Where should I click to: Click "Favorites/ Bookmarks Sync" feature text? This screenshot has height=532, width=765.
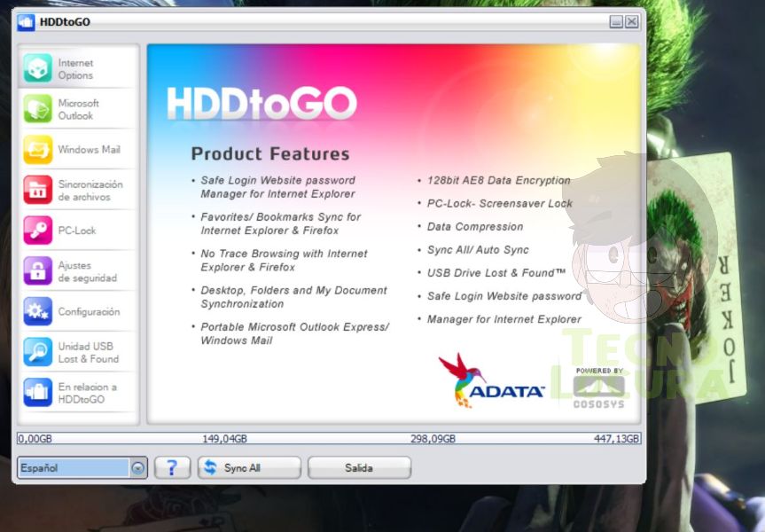coord(280,223)
